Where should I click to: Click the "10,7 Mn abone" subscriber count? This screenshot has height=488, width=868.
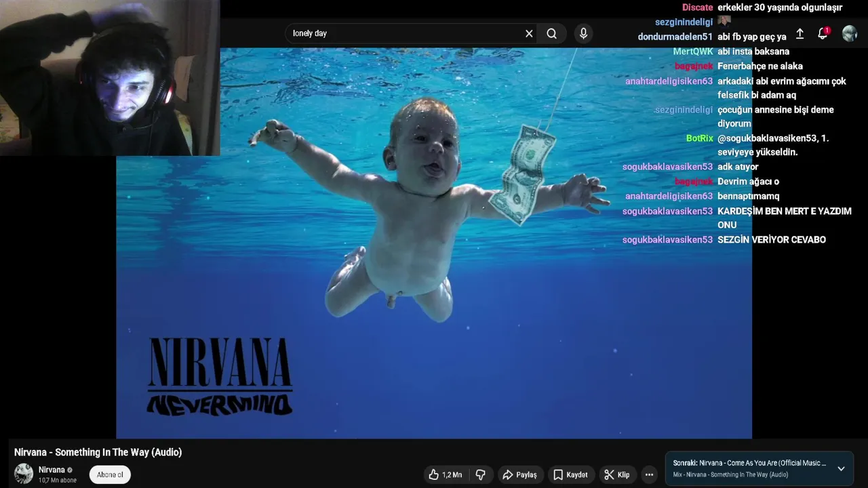click(58, 481)
